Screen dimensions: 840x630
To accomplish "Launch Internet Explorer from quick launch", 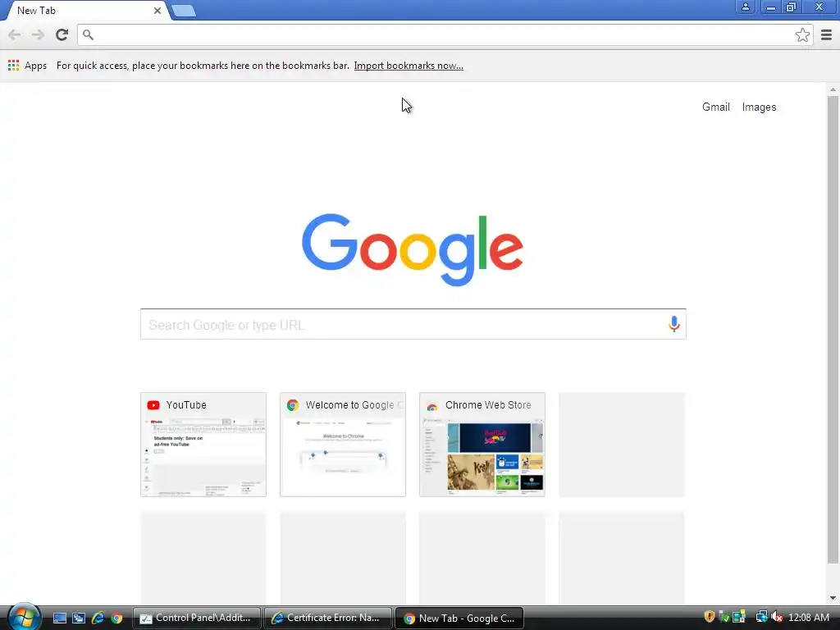I will coord(98,619).
